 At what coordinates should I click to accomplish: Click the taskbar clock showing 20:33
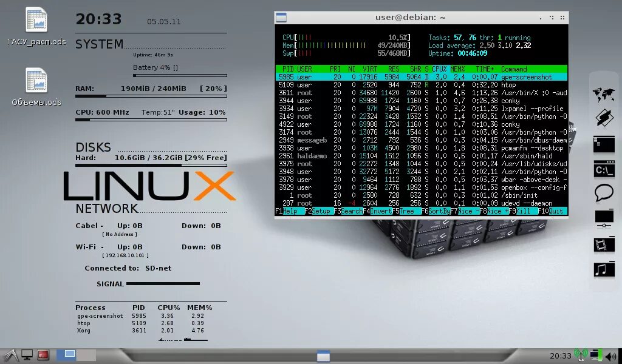[561, 356]
